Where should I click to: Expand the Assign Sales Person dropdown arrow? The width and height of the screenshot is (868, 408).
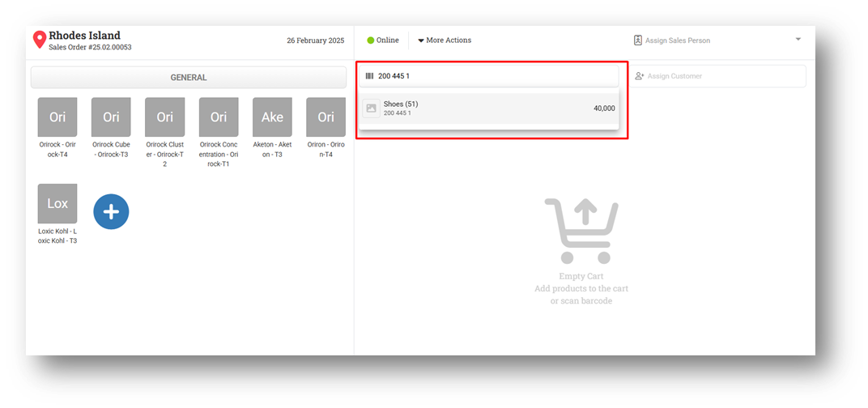coord(798,40)
